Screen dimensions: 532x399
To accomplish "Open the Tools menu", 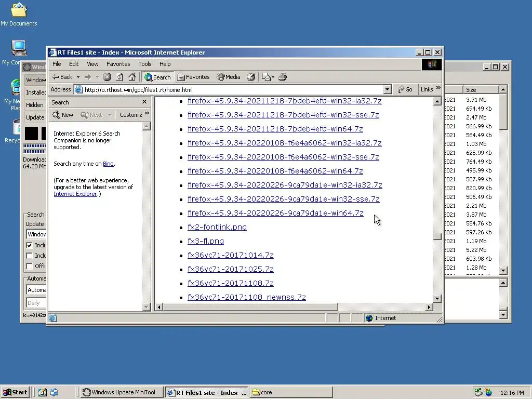I will coord(144,64).
